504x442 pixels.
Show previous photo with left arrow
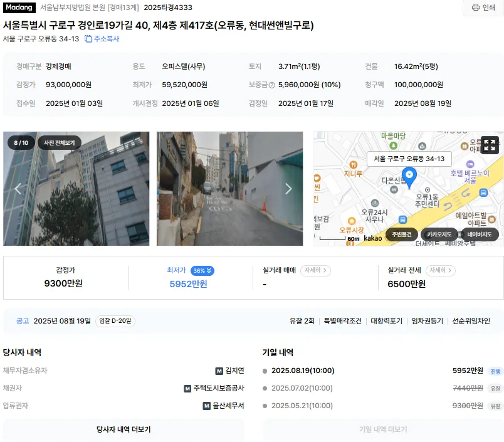[x=18, y=189]
